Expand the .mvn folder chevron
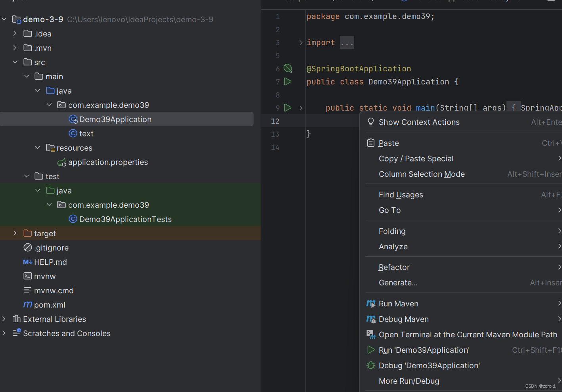 [x=15, y=48]
